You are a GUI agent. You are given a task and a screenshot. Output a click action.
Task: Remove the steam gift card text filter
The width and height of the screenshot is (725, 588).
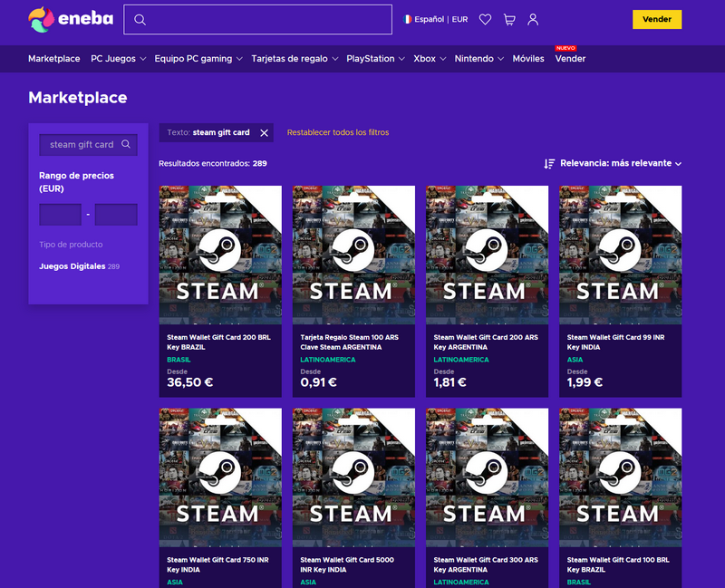coord(264,132)
